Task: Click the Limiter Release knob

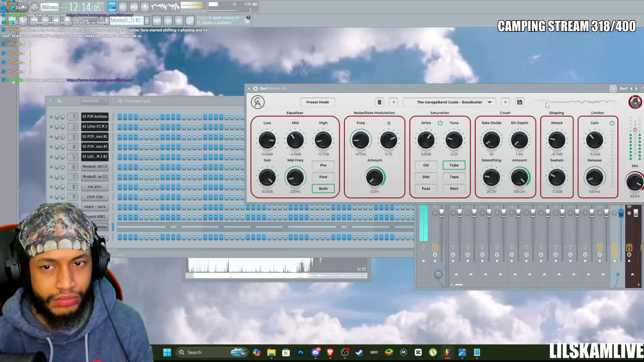Action: tap(594, 177)
